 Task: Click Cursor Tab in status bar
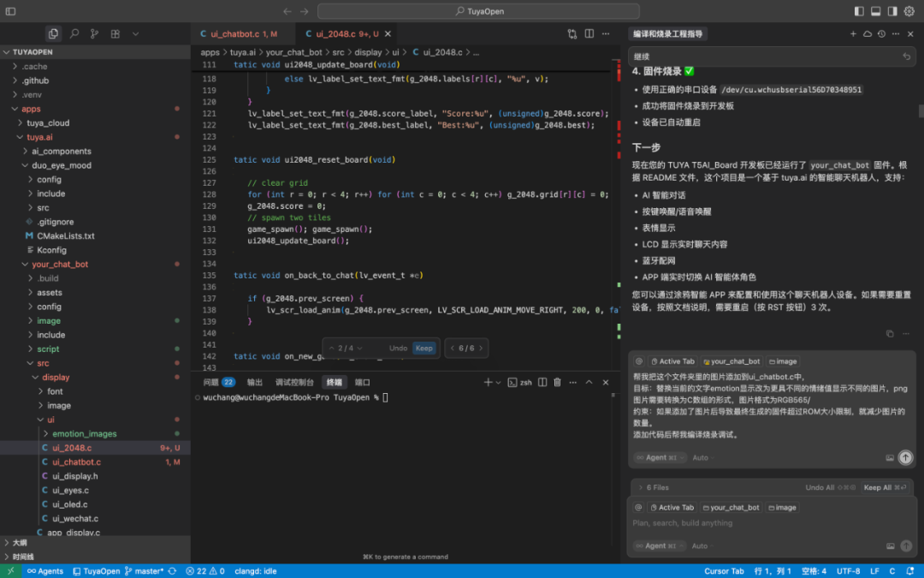tap(724, 571)
